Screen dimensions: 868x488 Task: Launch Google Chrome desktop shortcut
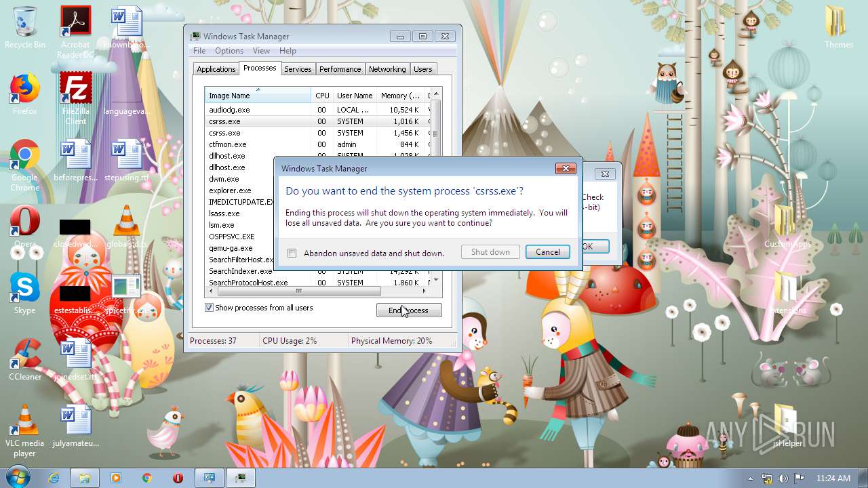[25, 166]
